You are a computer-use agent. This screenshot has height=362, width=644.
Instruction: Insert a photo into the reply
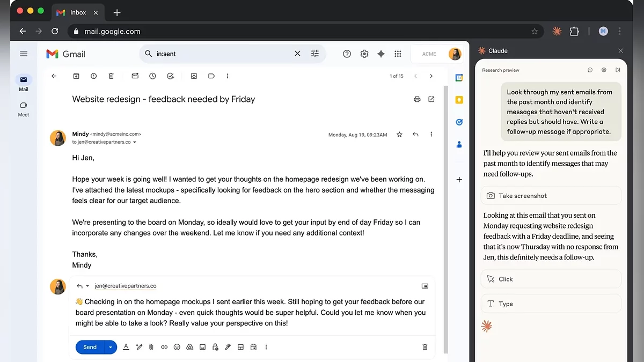[202, 347]
